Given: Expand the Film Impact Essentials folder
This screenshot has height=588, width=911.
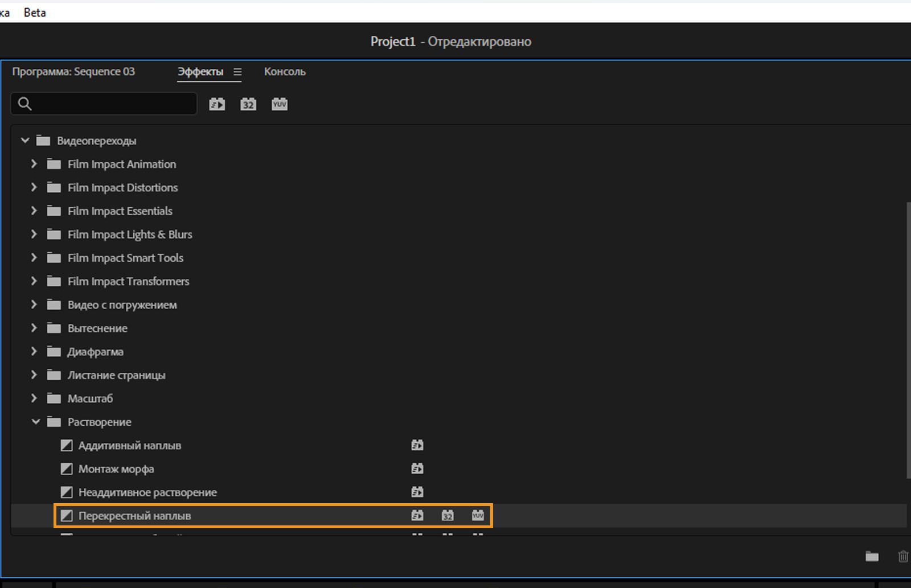Looking at the screenshot, I should [34, 211].
